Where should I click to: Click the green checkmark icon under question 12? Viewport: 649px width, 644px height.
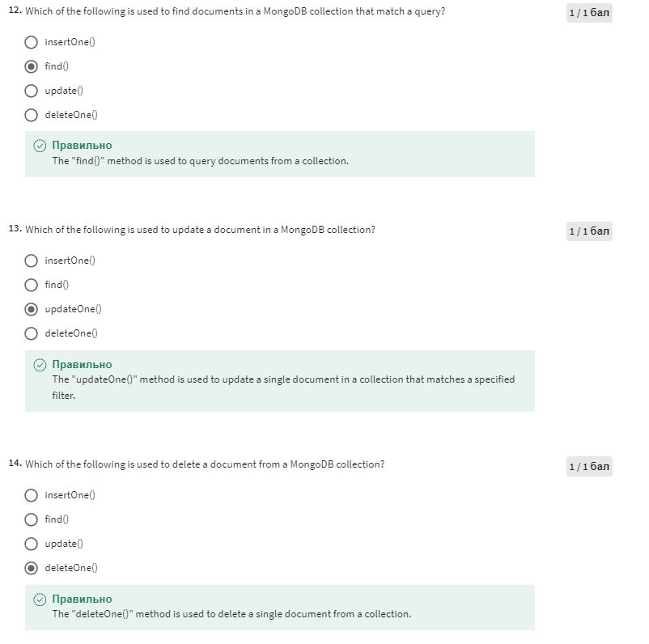tap(40, 146)
